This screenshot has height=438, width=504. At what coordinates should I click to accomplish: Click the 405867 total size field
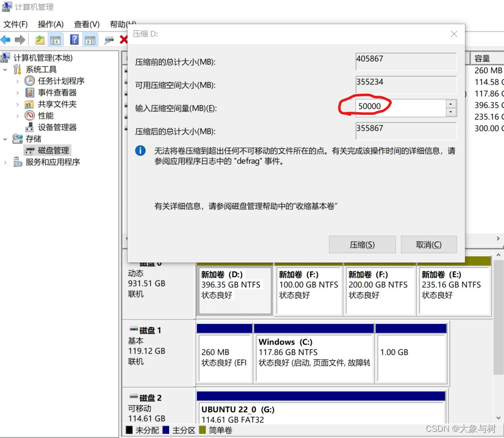406,61
